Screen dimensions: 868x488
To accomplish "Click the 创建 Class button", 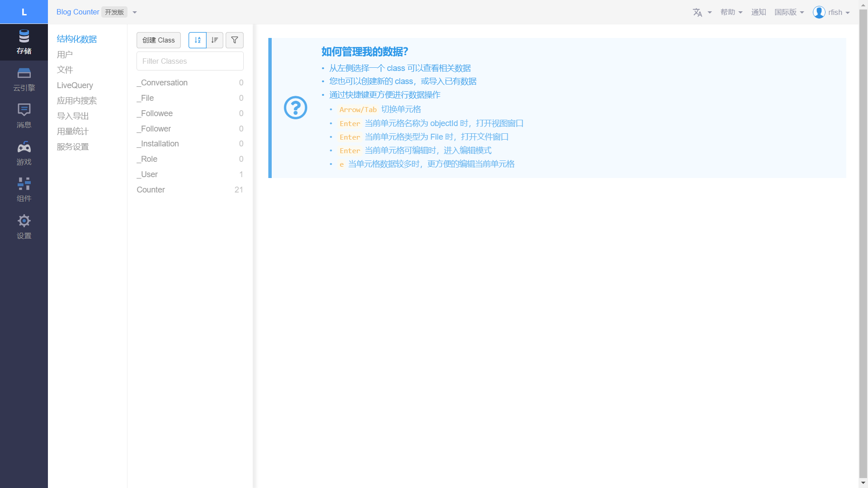I will 159,40.
